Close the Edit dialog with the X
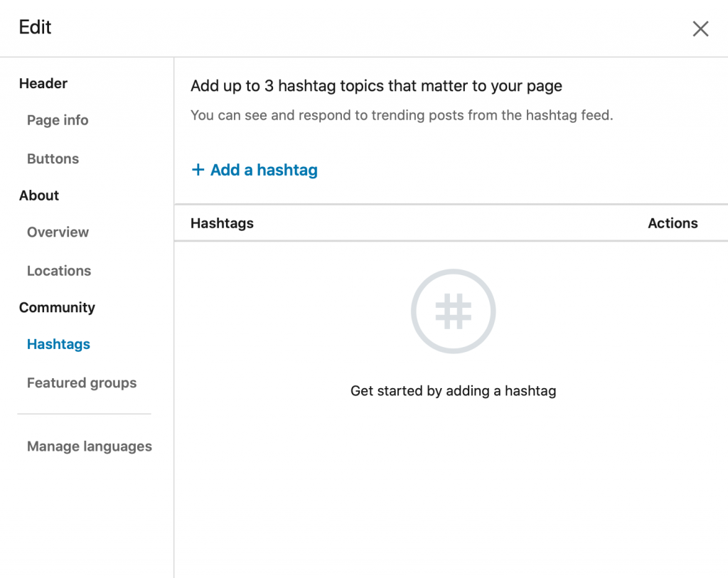 click(700, 28)
